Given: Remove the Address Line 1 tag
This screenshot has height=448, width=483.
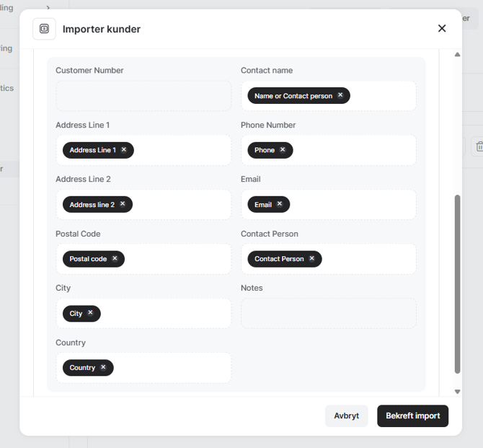Looking at the screenshot, I should pyautogui.click(x=124, y=149).
